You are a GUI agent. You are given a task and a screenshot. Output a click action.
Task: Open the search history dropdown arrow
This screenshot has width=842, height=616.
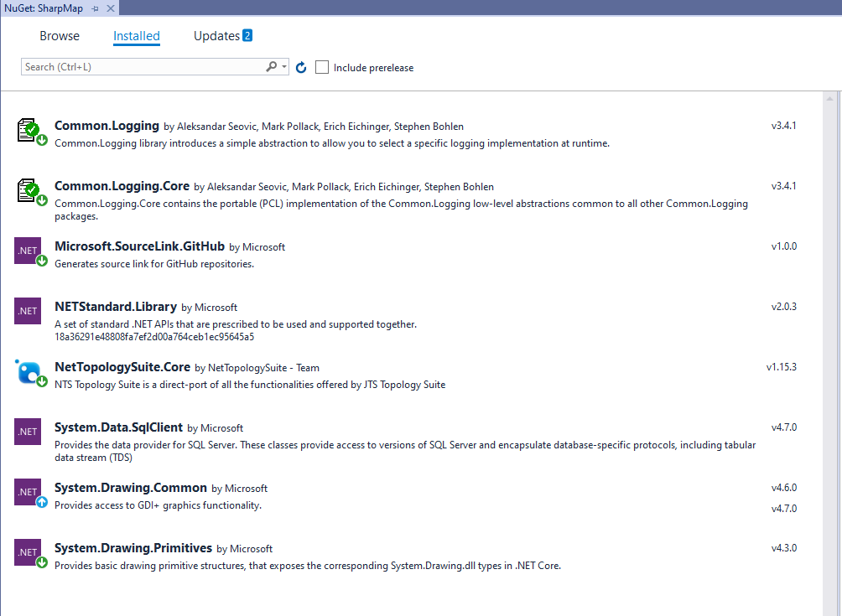283,65
